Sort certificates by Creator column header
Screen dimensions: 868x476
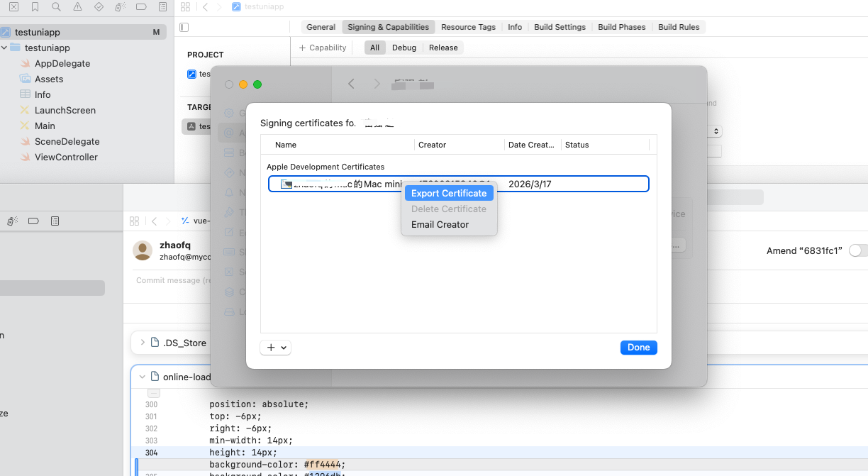[x=460, y=145]
